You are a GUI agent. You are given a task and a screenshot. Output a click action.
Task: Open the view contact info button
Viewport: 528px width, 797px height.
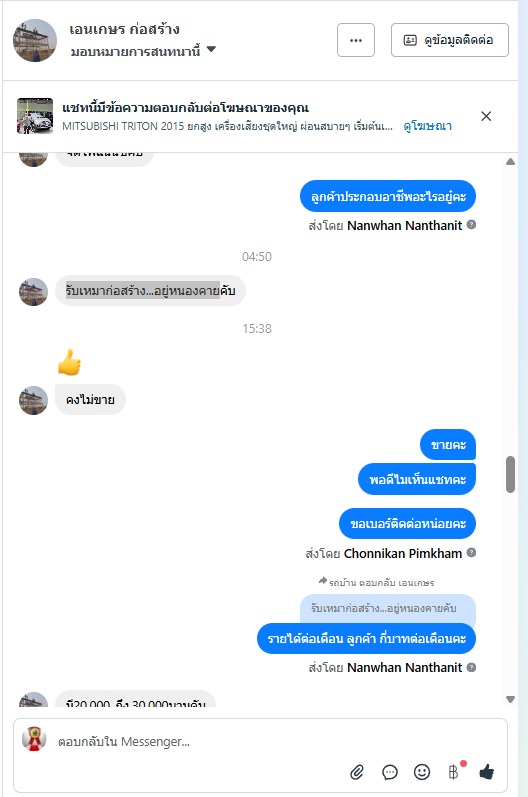pyautogui.click(x=450, y=40)
